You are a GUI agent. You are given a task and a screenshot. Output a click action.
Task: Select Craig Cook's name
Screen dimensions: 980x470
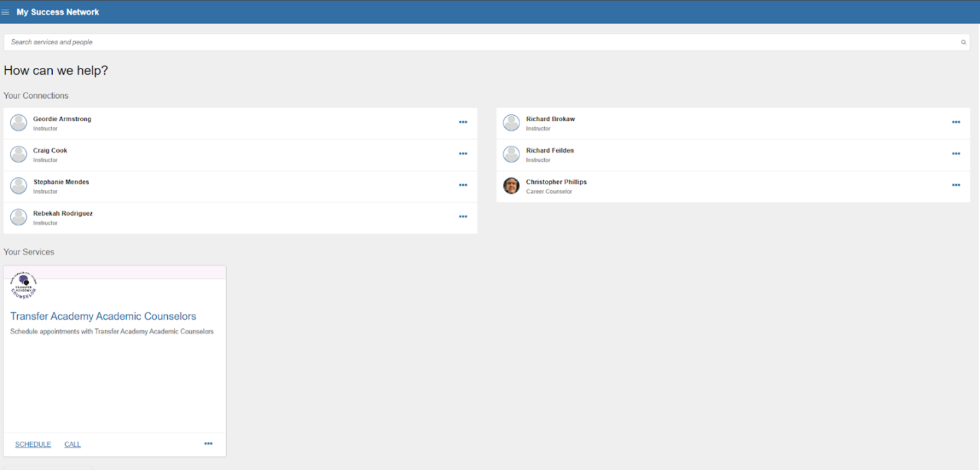50,151
